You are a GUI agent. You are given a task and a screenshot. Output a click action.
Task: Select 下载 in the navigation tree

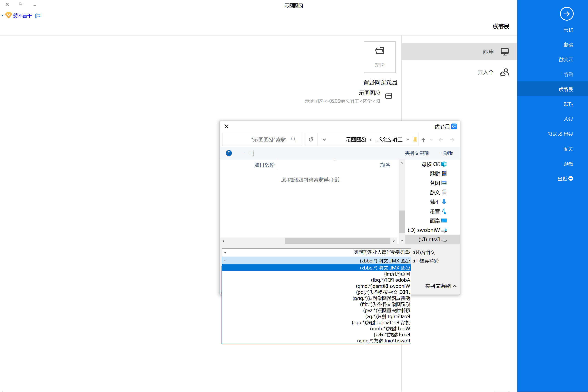pyautogui.click(x=438, y=202)
